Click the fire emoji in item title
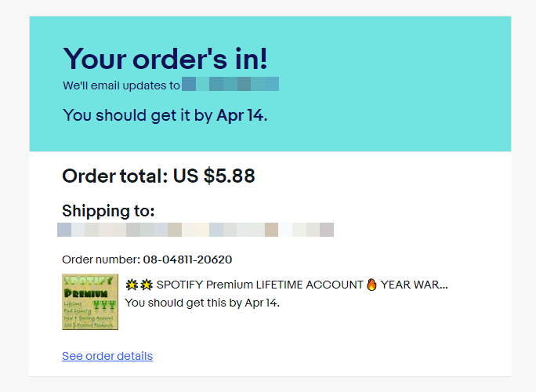The height and width of the screenshot is (392, 536). coord(371,285)
